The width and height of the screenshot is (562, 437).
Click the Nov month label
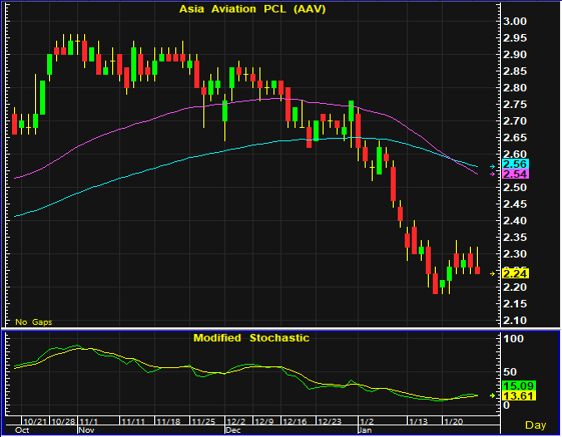(x=86, y=430)
